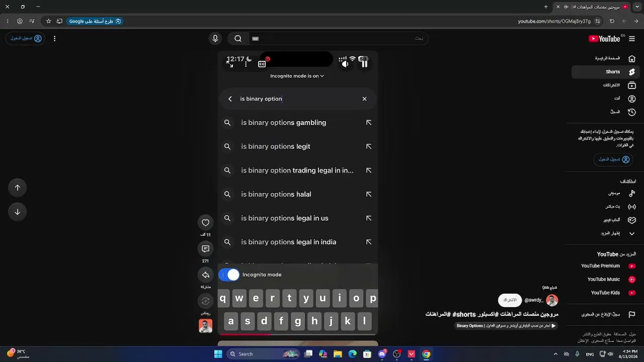Screen dimensions: 644x362
Task: Open the tab search dropdown chevron
Action: click(637, 7)
